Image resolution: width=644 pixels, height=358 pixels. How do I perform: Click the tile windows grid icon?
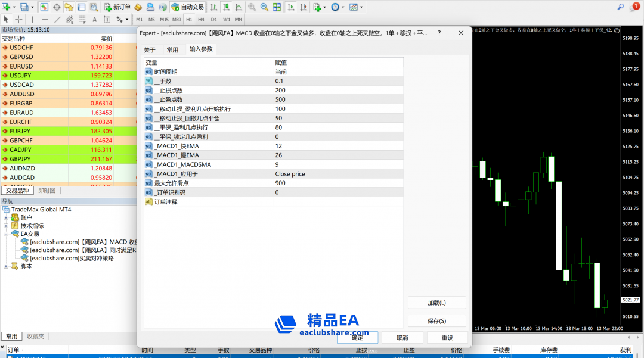pos(276,7)
